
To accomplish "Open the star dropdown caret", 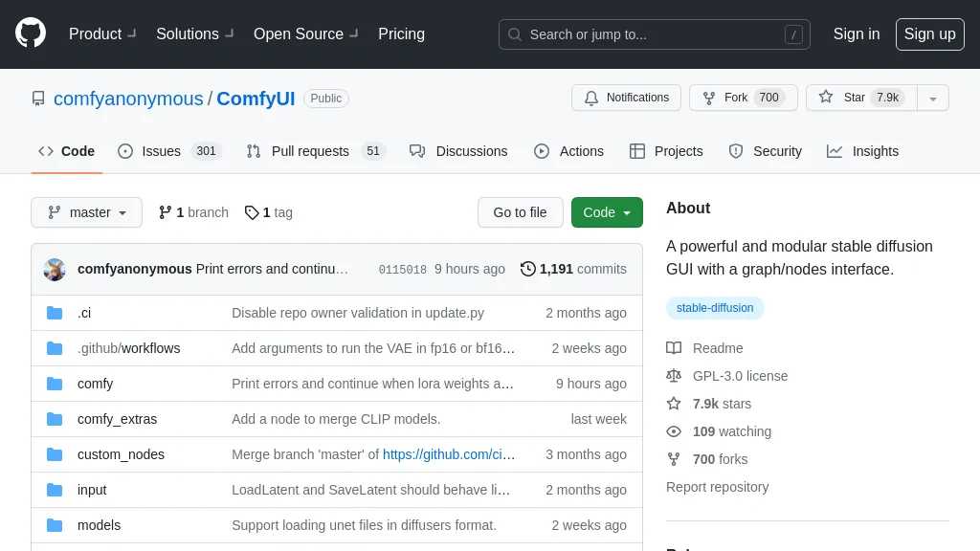I will pyautogui.click(x=933, y=97).
